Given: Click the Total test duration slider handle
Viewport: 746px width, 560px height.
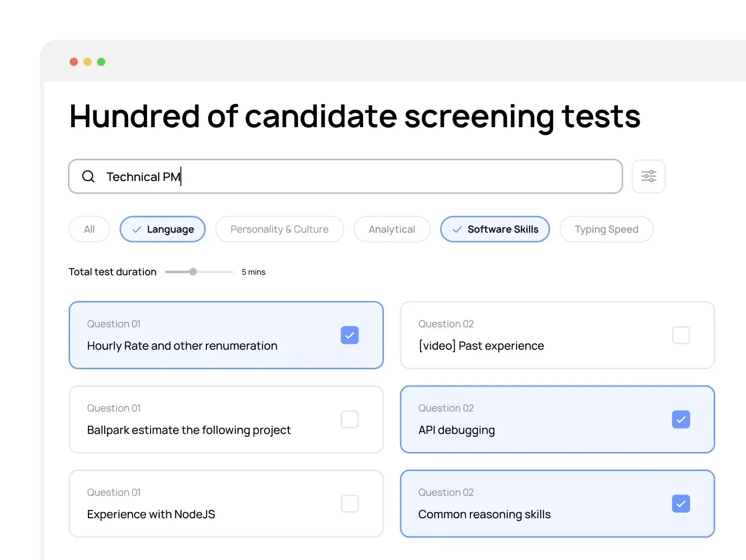Looking at the screenshot, I should 193,272.
